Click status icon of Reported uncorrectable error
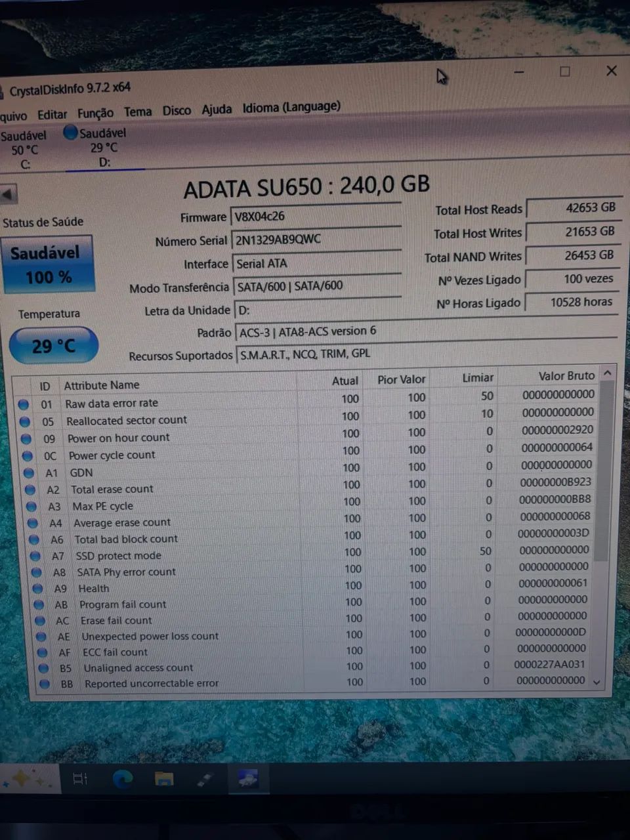 click(45, 684)
